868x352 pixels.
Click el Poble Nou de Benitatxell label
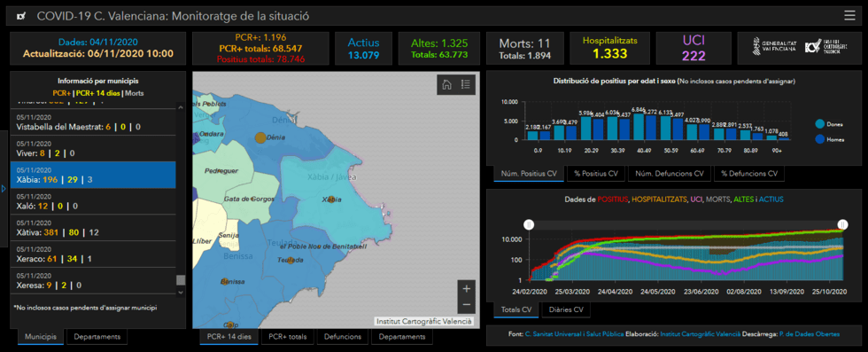tap(323, 246)
